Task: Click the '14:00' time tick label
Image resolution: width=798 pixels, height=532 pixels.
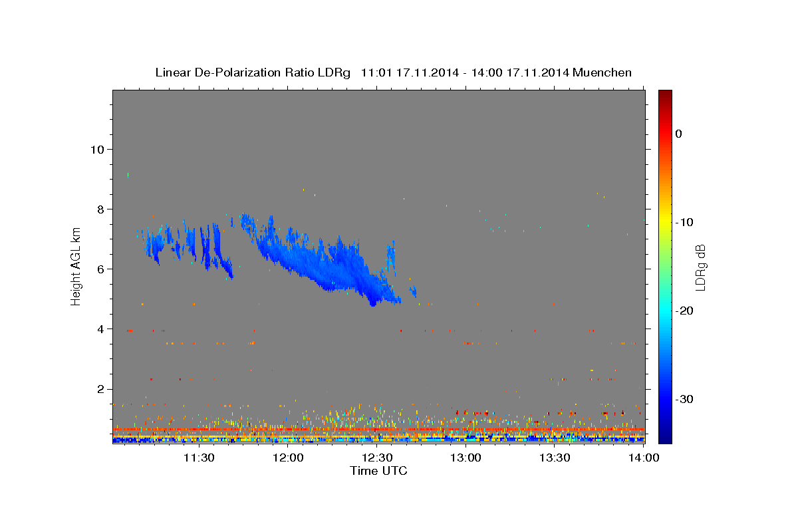Action: [644, 458]
